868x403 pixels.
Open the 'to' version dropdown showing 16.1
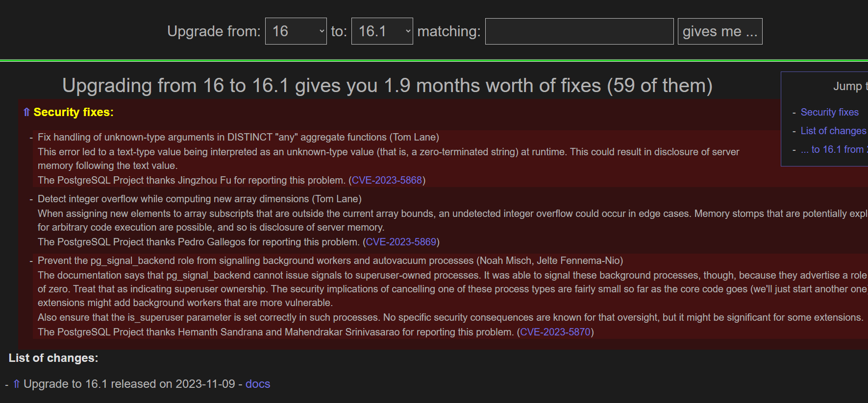click(x=382, y=31)
